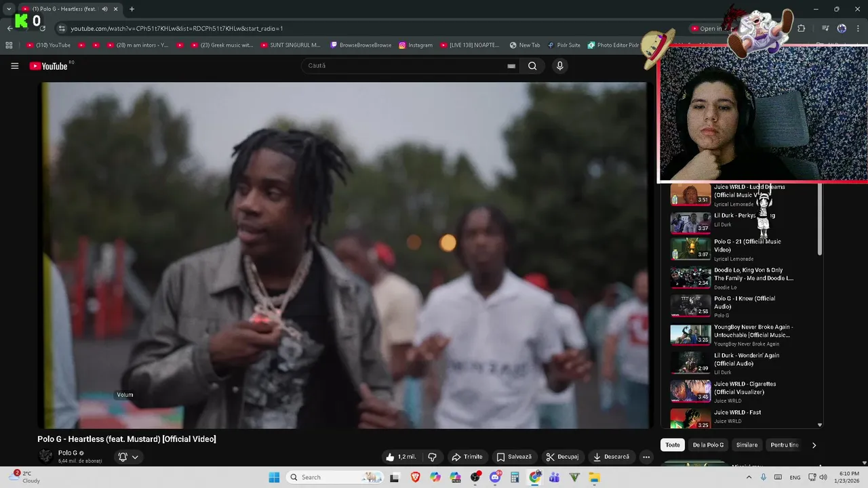Open the on-screen keyboard icon in search box
This screenshot has height=488, width=868.
[511, 66]
